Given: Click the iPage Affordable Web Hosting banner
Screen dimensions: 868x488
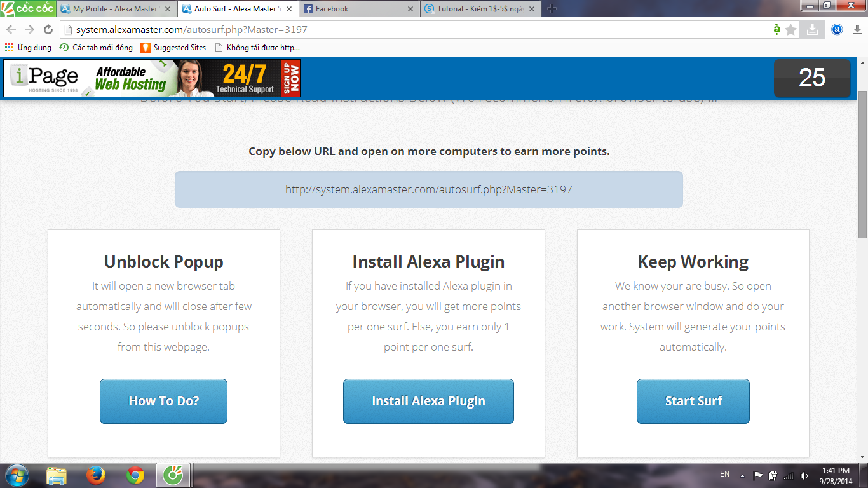Looking at the screenshot, I should tap(152, 78).
